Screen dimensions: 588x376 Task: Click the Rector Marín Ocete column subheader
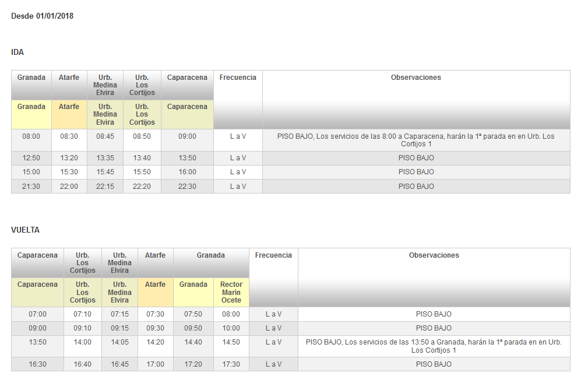tap(231, 292)
